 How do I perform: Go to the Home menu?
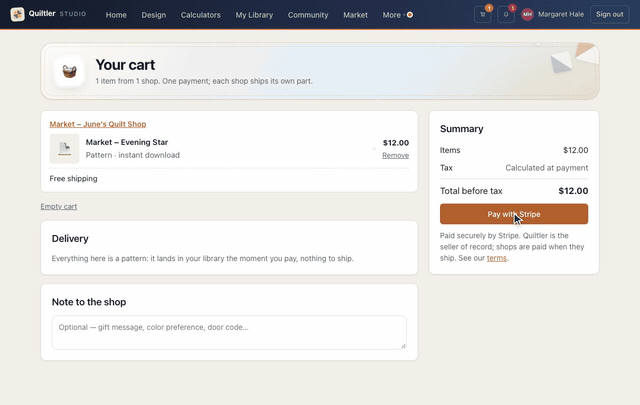116,15
